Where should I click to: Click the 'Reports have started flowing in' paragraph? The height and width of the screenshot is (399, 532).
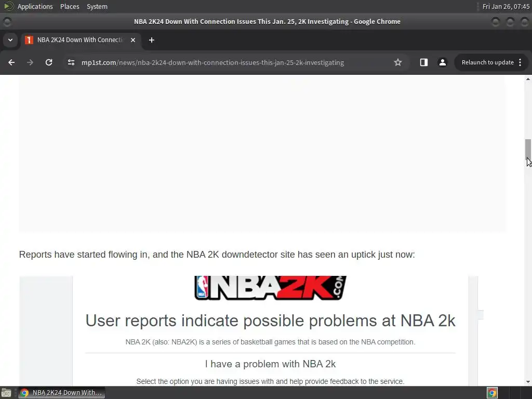217,255
